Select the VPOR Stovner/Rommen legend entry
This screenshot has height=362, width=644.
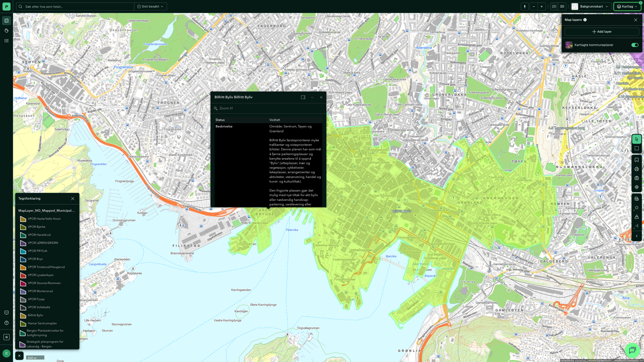click(x=44, y=283)
